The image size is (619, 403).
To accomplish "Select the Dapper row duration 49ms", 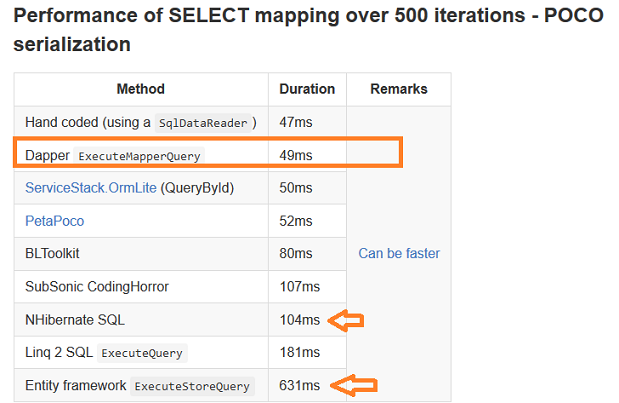I will click(x=296, y=155).
